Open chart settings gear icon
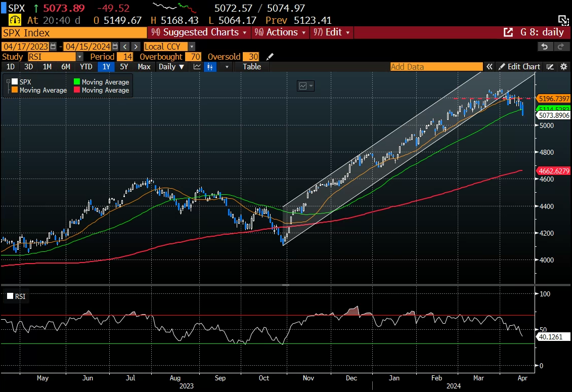 (563, 66)
